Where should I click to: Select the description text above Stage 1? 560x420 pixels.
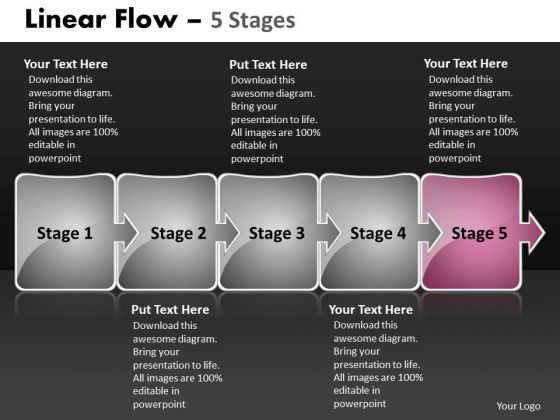73,119
